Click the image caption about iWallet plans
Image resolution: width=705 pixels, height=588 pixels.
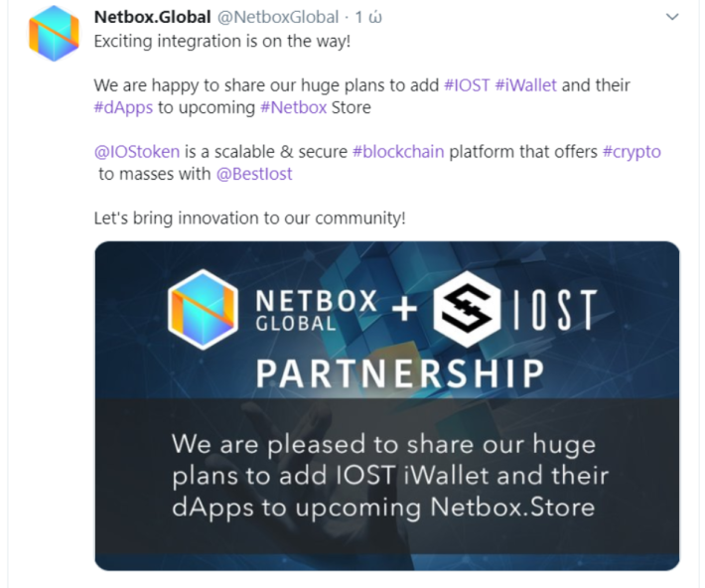390,476
